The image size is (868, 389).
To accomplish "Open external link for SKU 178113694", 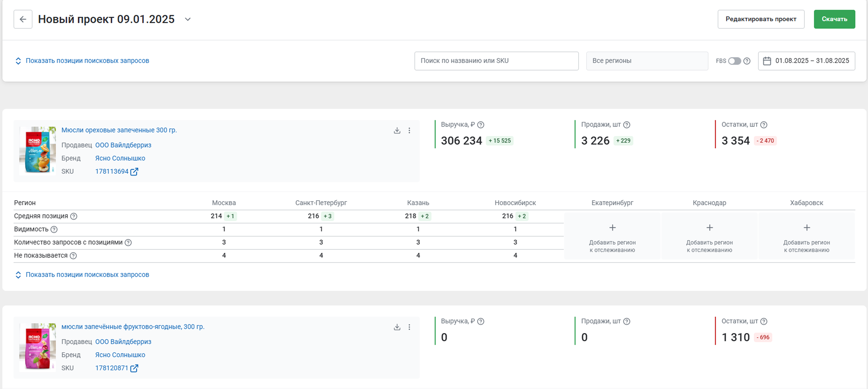I will click(134, 172).
